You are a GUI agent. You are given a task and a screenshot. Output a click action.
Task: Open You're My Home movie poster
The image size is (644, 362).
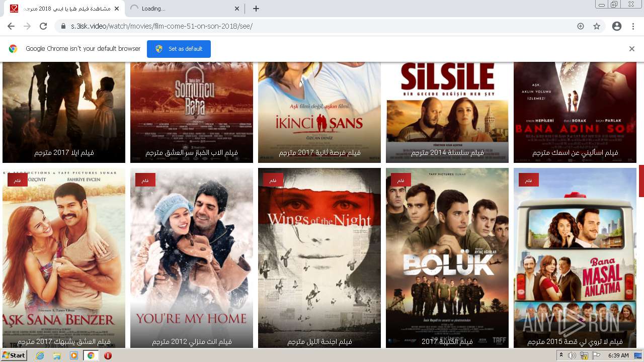click(192, 258)
